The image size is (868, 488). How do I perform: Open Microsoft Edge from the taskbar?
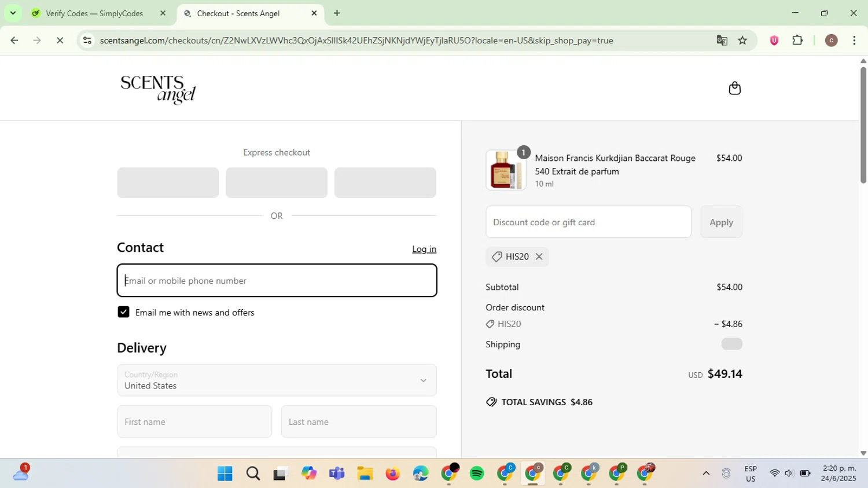point(421,474)
